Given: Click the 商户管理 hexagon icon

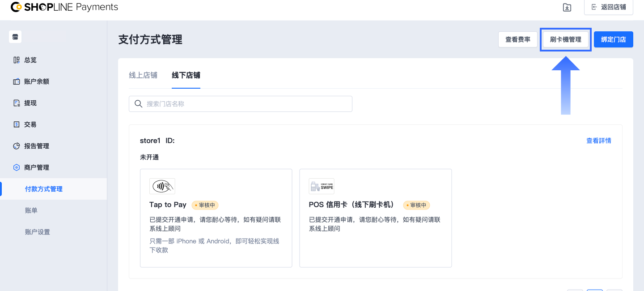Looking at the screenshot, I should click(17, 167).
